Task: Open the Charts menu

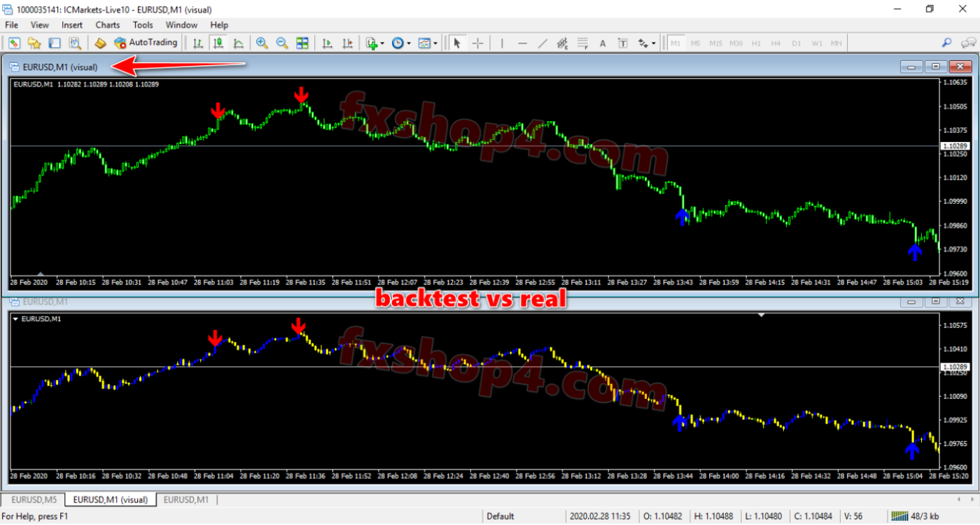Action: 108,24
